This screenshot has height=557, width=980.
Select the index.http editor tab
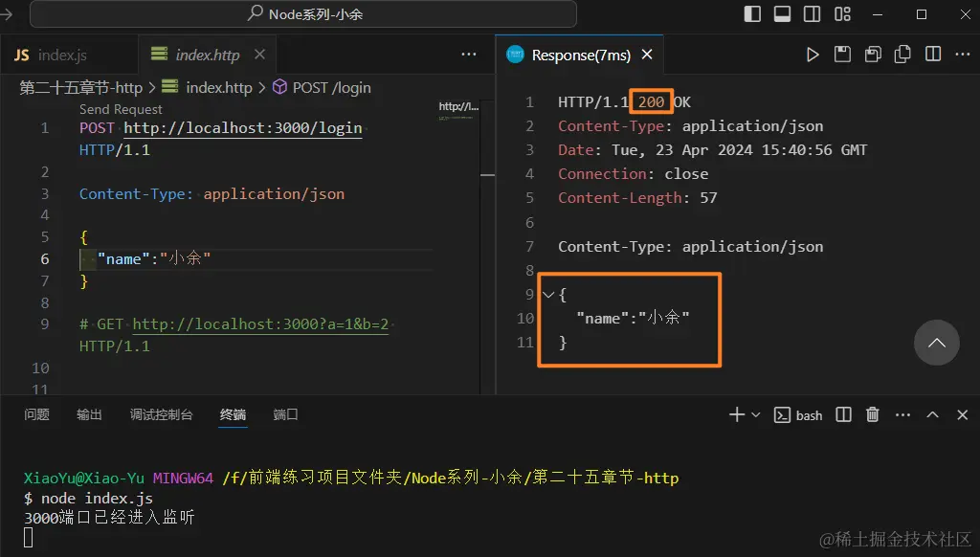coord(207,55)
